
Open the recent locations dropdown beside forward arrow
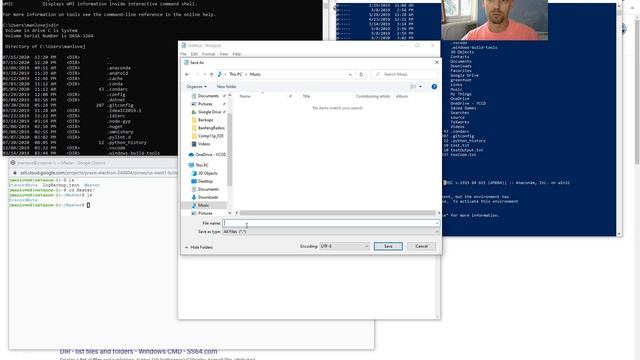point(204,74)
